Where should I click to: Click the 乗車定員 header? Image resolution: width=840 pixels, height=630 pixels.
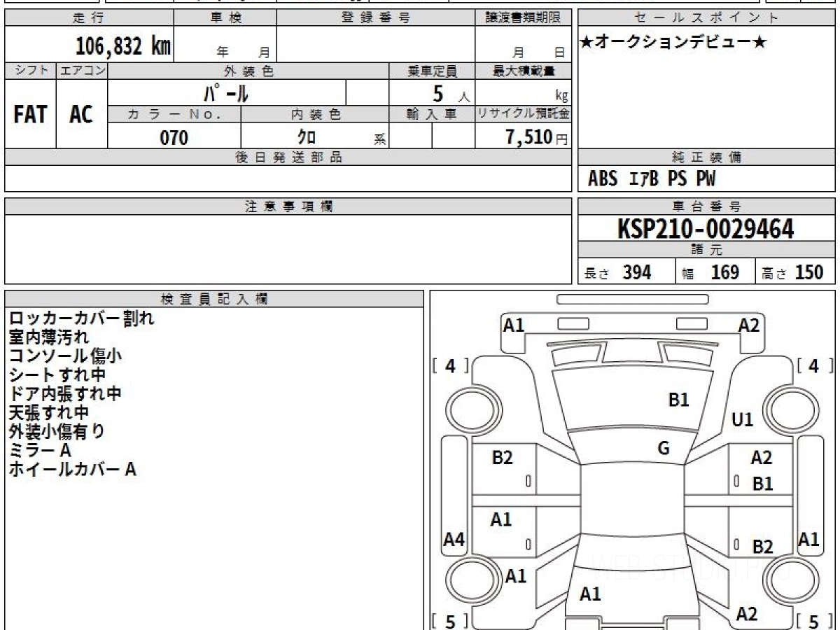[x=432, y=71]
